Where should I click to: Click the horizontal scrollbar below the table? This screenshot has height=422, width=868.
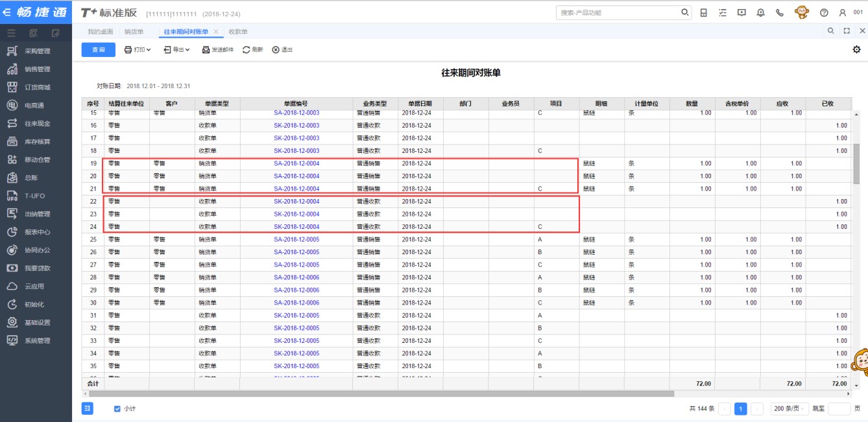pyautogui.click(x=389, y=393)
